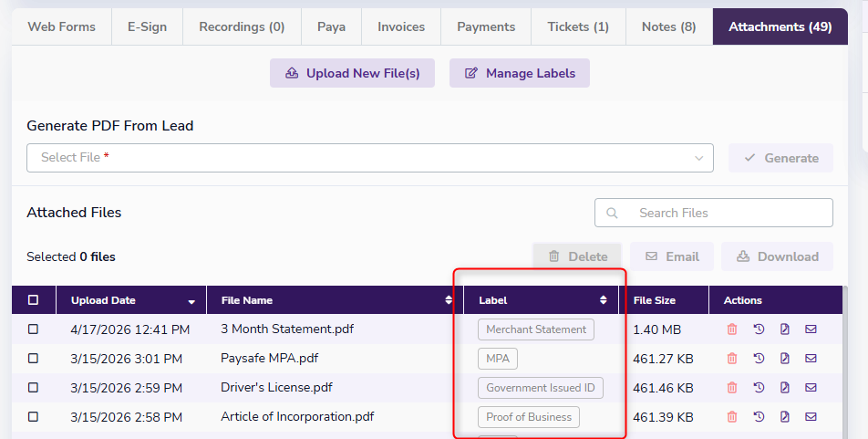Open the Select File dropdown
Image resolution: width=868 pixels, height=439 pixels.
[370, 158]
